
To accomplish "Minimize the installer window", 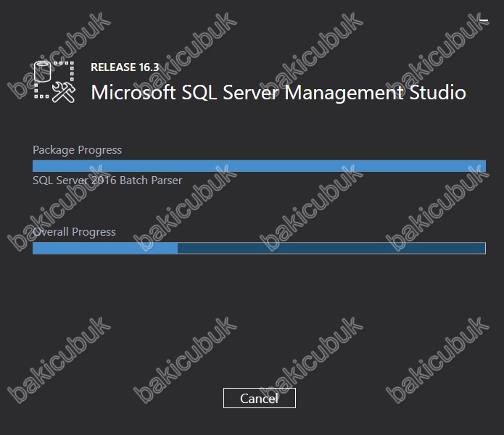I will (484, 20).
